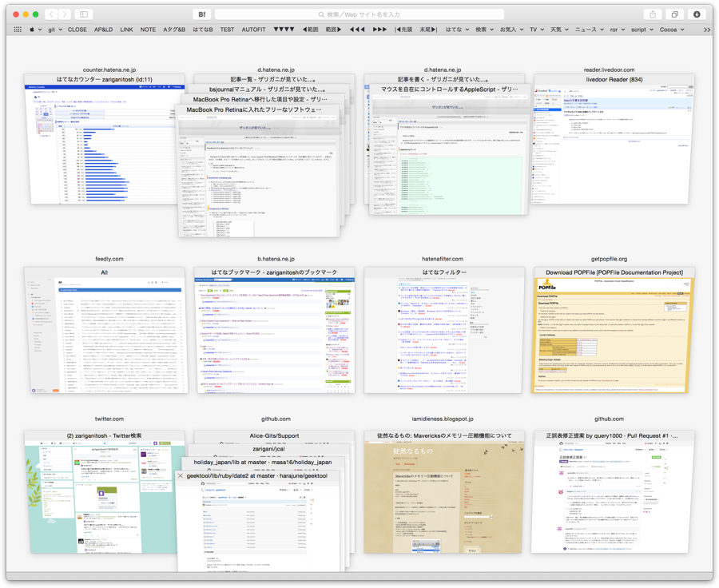Viewport: 719px width, 588px height.
Task: Expand the TV bookmarks folder
Action: pos(537,30)
